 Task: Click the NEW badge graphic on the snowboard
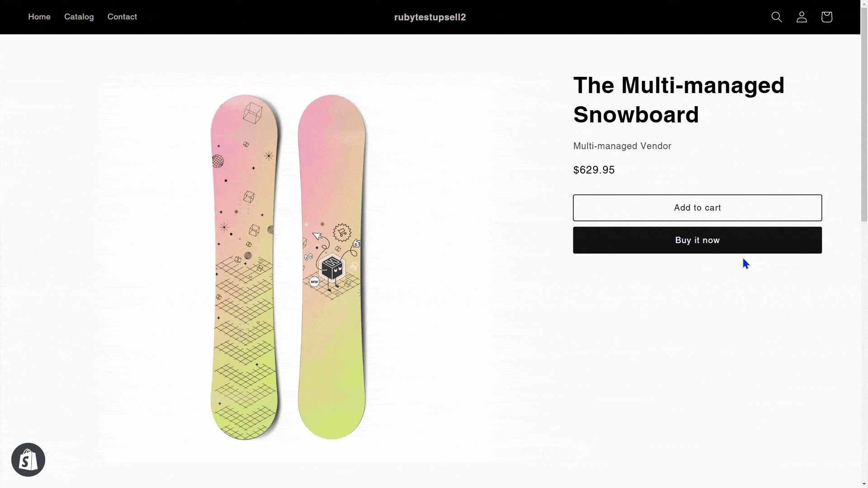[x=314, y=282]
